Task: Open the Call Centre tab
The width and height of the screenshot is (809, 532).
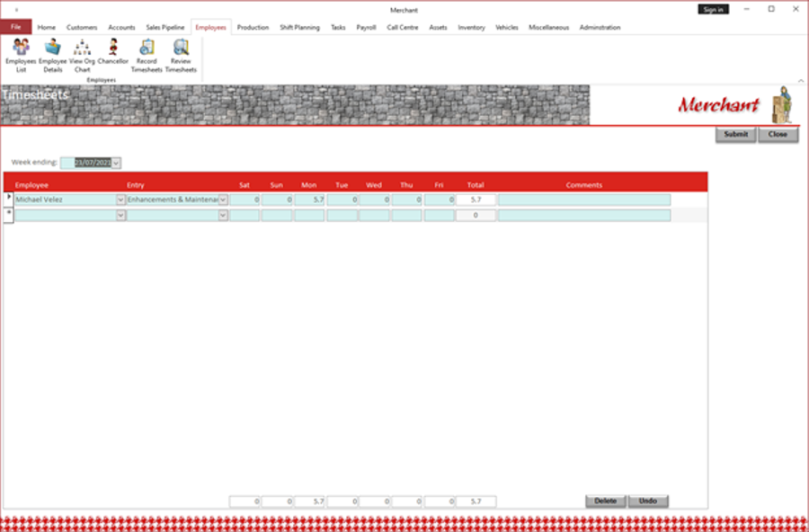Action: 403,27
